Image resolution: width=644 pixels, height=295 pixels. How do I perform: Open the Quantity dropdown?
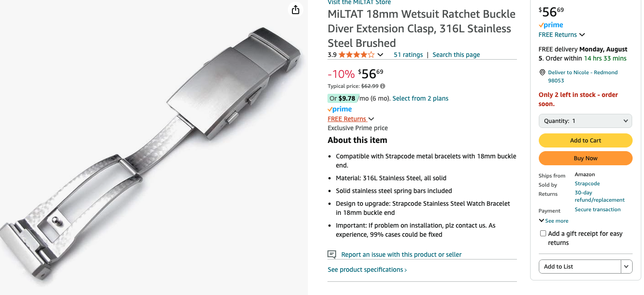click(x=585, y=121)
